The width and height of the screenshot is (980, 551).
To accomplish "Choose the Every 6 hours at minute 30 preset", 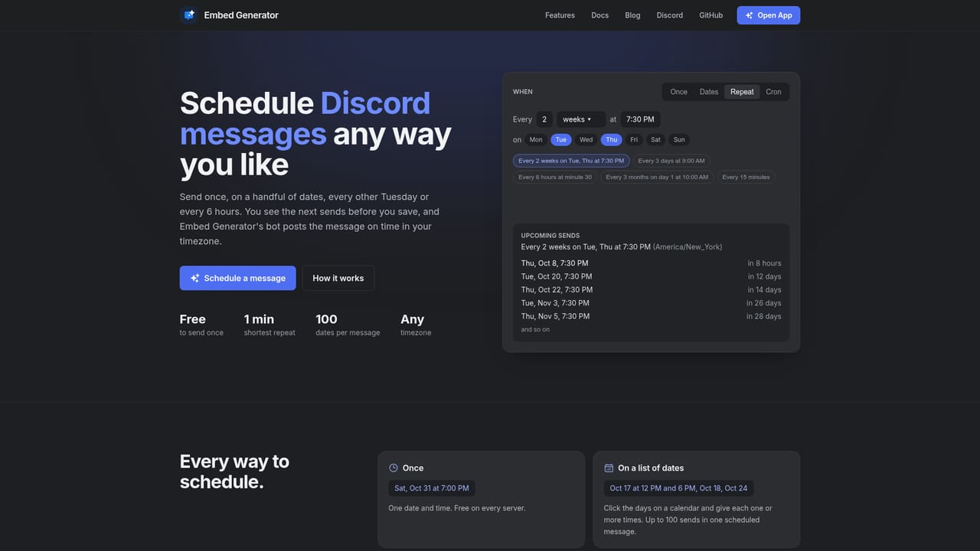I will [555, 177].
